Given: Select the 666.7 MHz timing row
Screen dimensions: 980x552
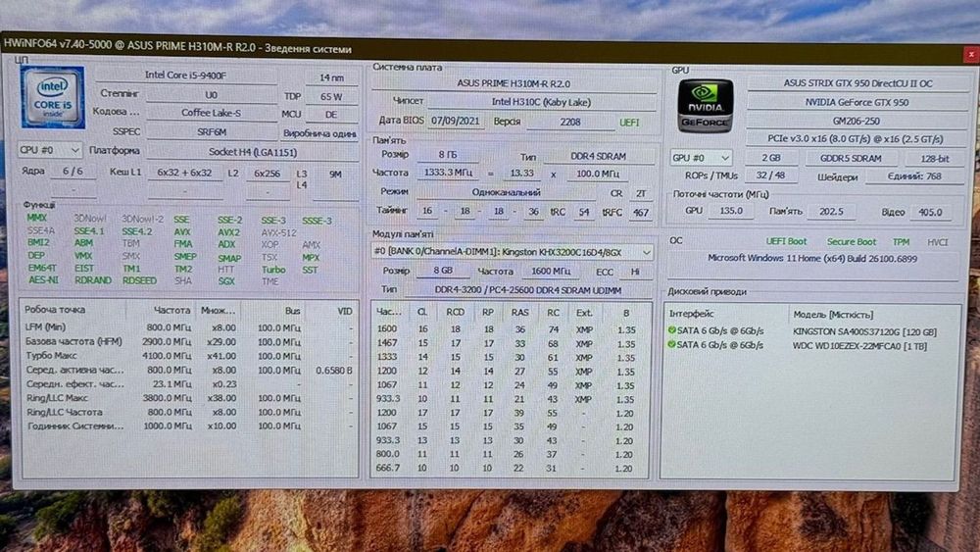Looking at the screenshot, I should [x=510, y=468].
